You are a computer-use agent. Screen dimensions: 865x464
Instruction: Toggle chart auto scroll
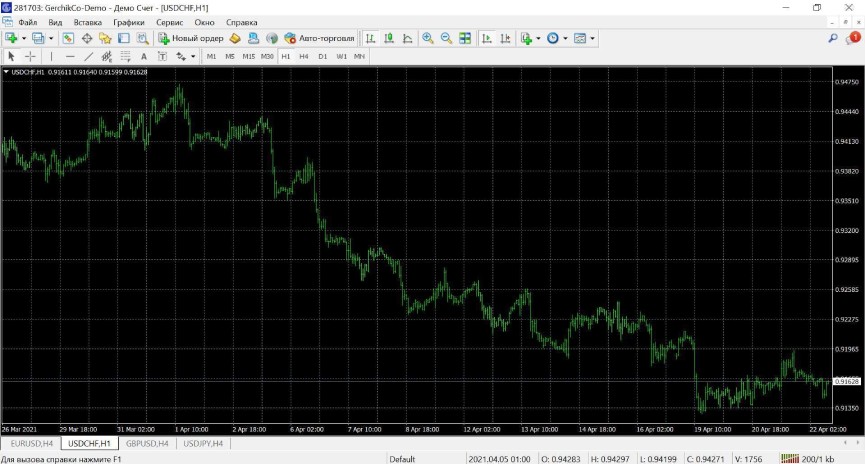[487, 38]
